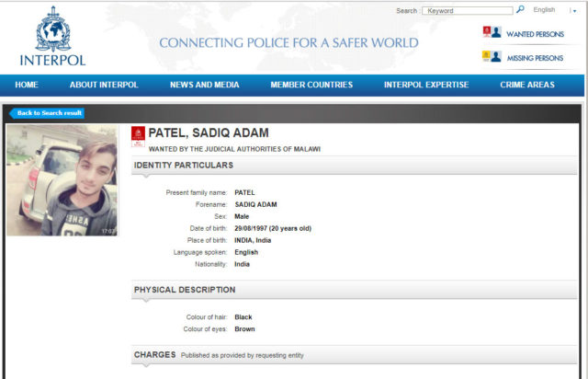588x379 pixels.
Task: Click the family name value PATEL
Action: pyautogui.click(x=244, y=192)
